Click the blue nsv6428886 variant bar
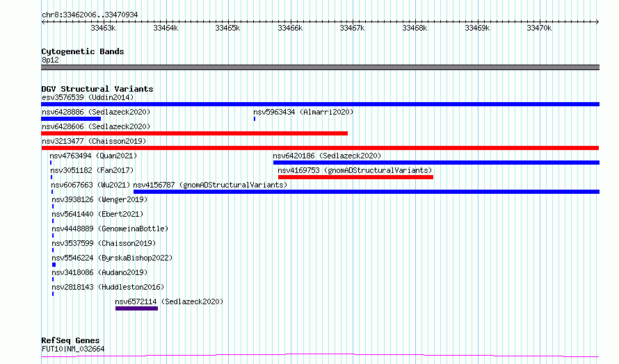Viewport: 619px width, 364px height. (71, 119)
